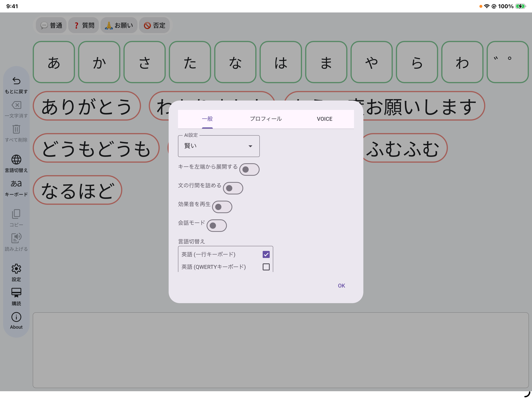Enable 効果音を再生 switch
532x399 pixels.
(x=222, y=207)
